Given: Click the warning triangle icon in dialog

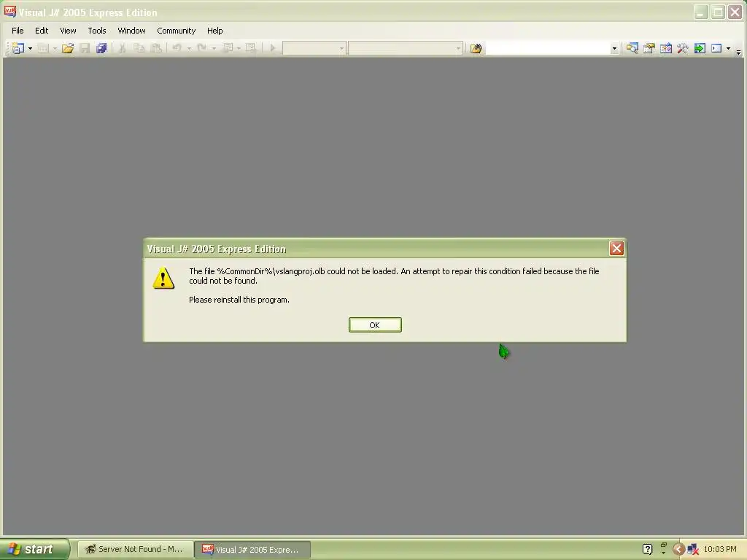Looking at the screenshot, I should pyautogui.click(x=163, y=278).
